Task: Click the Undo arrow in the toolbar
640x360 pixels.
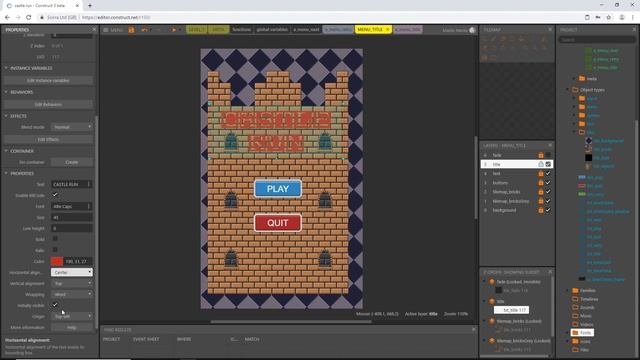Action: coord(144,30)
